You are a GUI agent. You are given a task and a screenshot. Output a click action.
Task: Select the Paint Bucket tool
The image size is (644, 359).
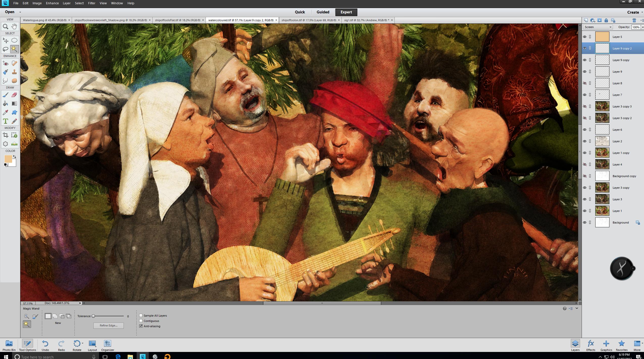tap(5, 103)
